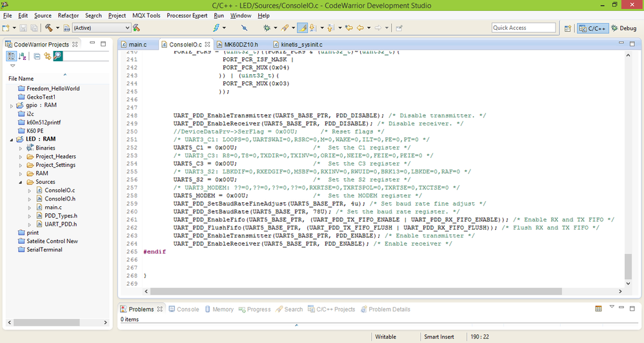Screen dimensions: 644x343
Task: Click the pin editor icon in toolbar
Action: tap(399, 28)
